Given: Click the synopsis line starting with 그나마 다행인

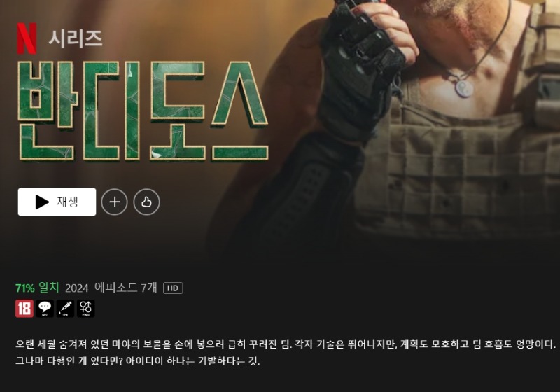Looking at the screenshot, I should coord(137,361).
